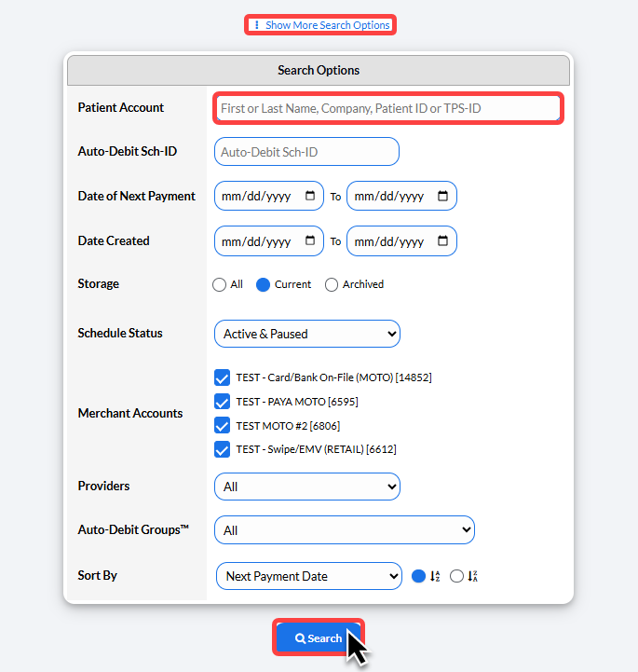638x672 pixels.
Task: Click the Search Options header text
Action: (319, 70)
